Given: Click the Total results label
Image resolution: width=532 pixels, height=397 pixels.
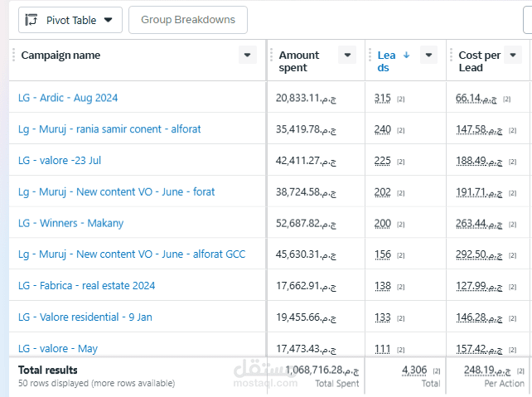Looking at the screenshot, I should tap(48, 370).
